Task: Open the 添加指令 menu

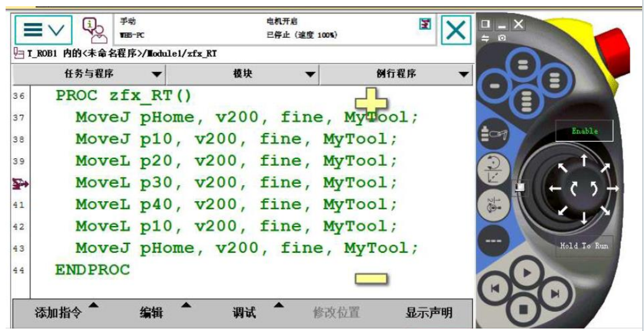Action: point(58,313)
